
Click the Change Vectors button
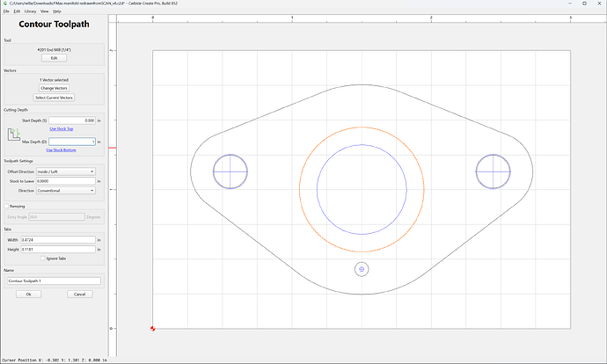[55, 88]
